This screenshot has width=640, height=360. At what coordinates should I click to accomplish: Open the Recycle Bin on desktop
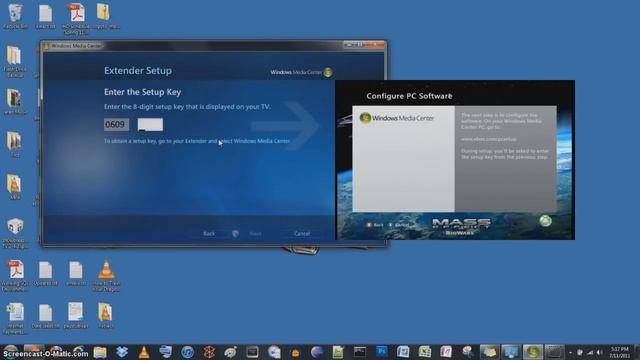[15, 16]
